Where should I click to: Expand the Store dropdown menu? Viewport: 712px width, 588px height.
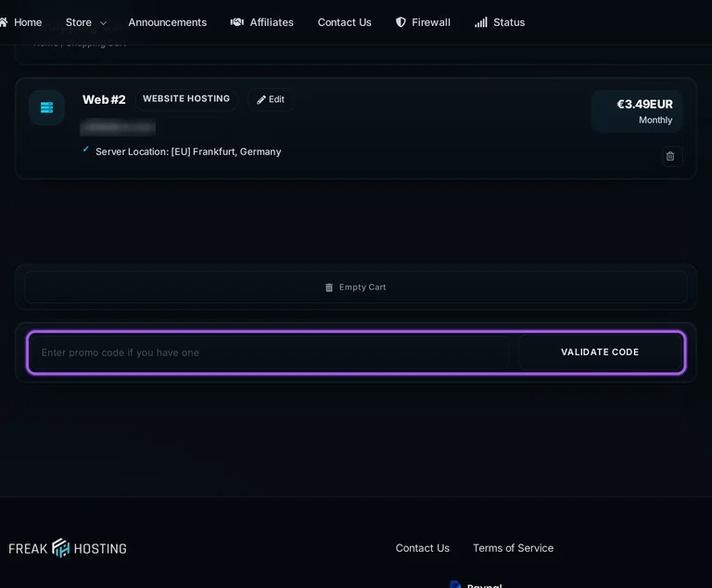point(86,22)
